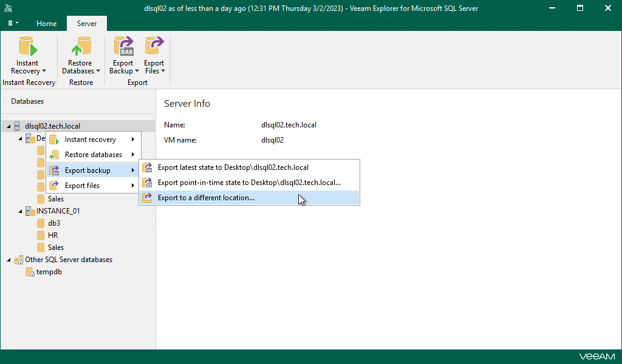Click the Export point-in-time state icon
Viewport: 622px width, 364px height.
tap(147, 183)
